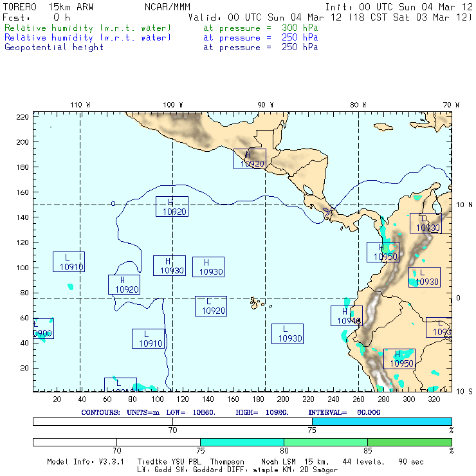This screenshot has height=476, width=476.
Task: Click the 80–85% light green swatch
Action: coord(325,443)
